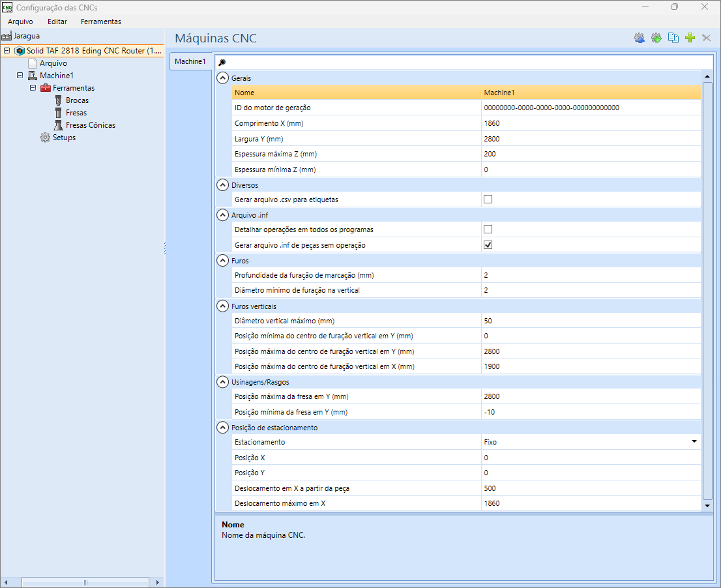Click the Machine1 machine icon in tree

(x=32, y=76)
